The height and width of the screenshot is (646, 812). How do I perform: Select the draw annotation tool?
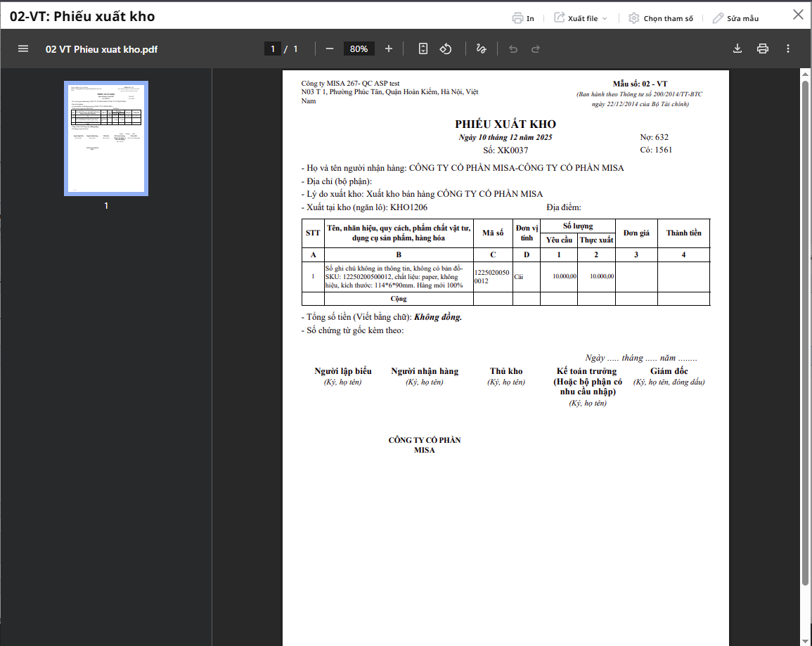click(482, 49)
